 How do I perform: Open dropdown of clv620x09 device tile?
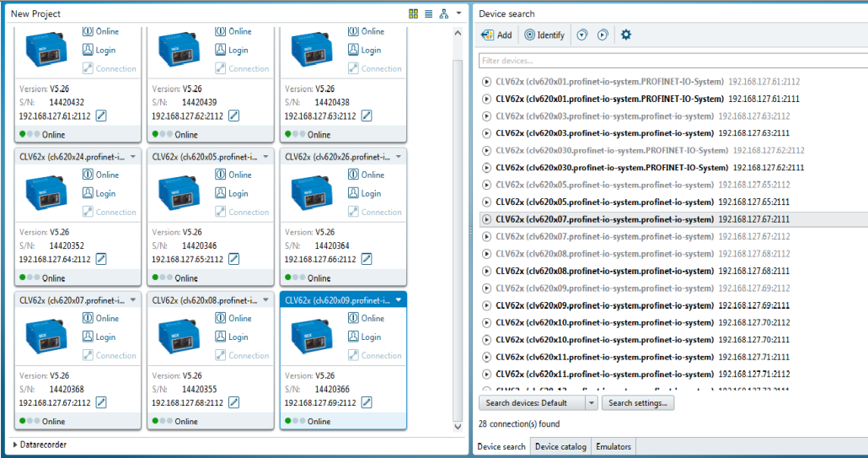[x=399, y=301]
